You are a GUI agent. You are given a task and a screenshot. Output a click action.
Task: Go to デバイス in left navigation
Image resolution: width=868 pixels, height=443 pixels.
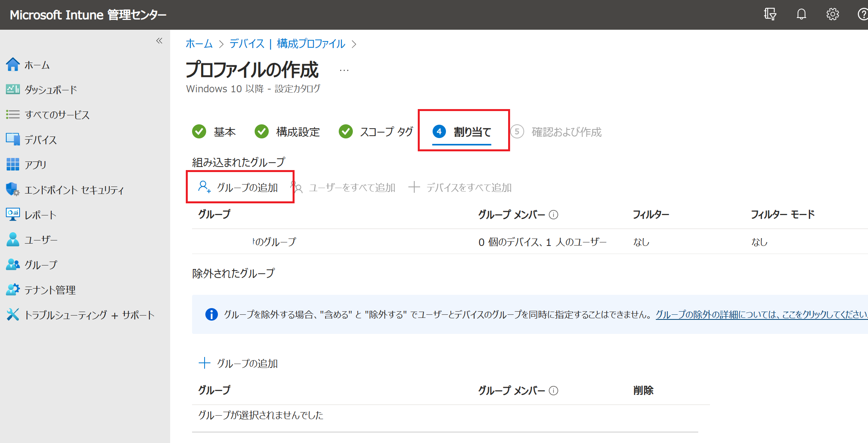pos(40,140)
